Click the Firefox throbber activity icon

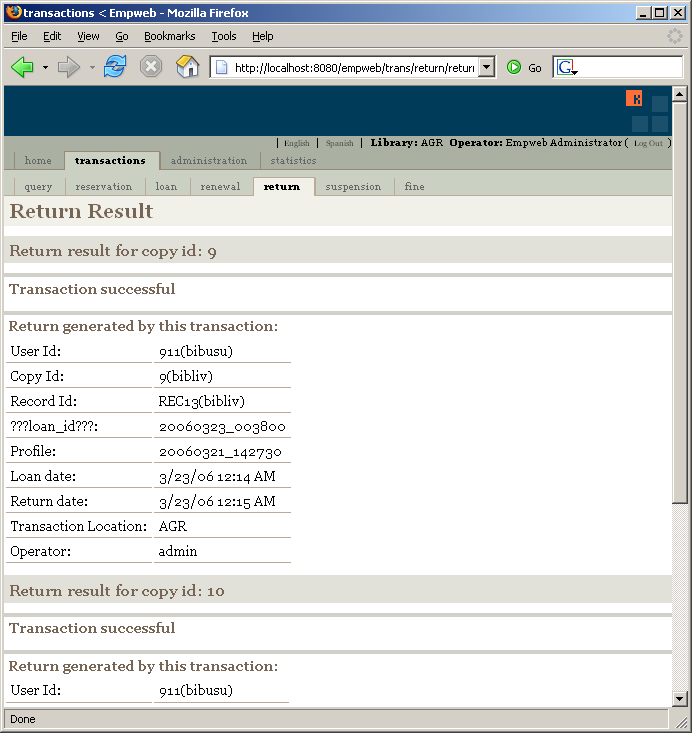click(x=674, y=36)
